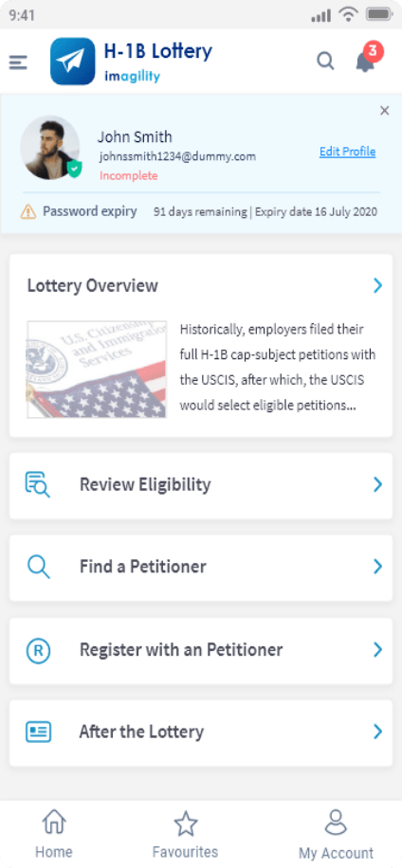
Task: Tap the USCIS flag thumbnail image
Action: tap(97, 370)
